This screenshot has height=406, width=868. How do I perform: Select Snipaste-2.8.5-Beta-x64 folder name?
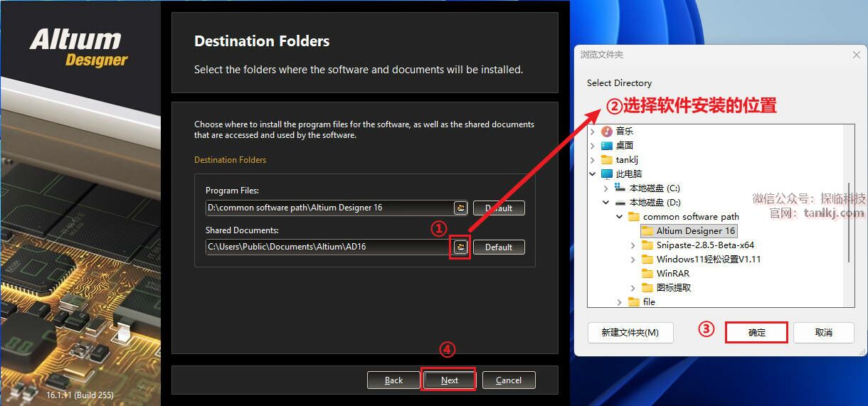705,245
